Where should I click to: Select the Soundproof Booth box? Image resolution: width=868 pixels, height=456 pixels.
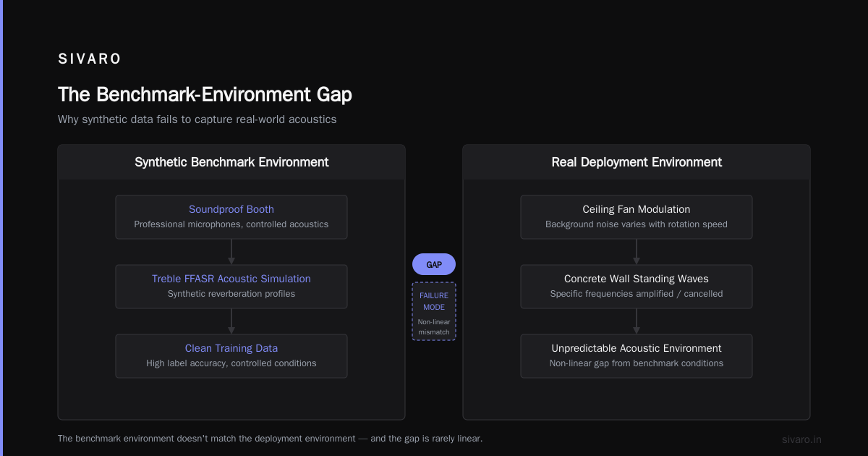(x=231, y=217)
